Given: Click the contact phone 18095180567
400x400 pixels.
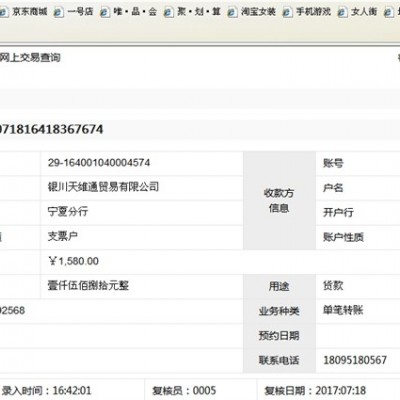Looking at the screenshot, I should coord(355,360).
